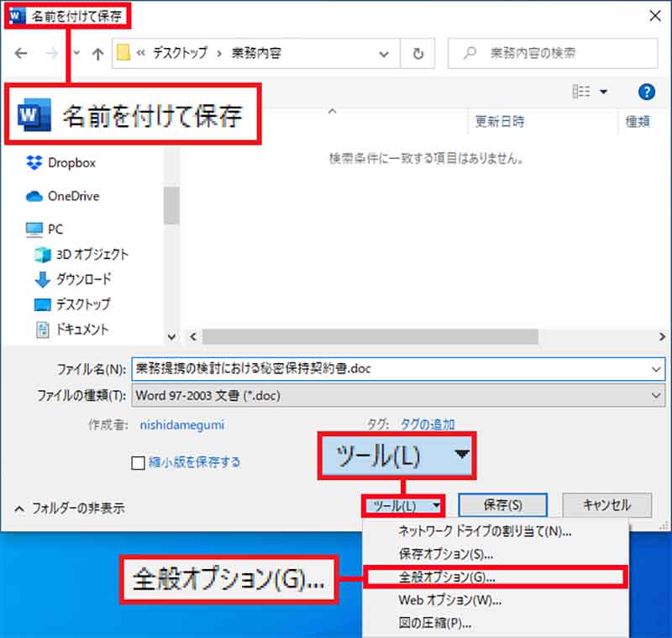Expand the ファイル名 dropdown arrow

click(656, 369)
